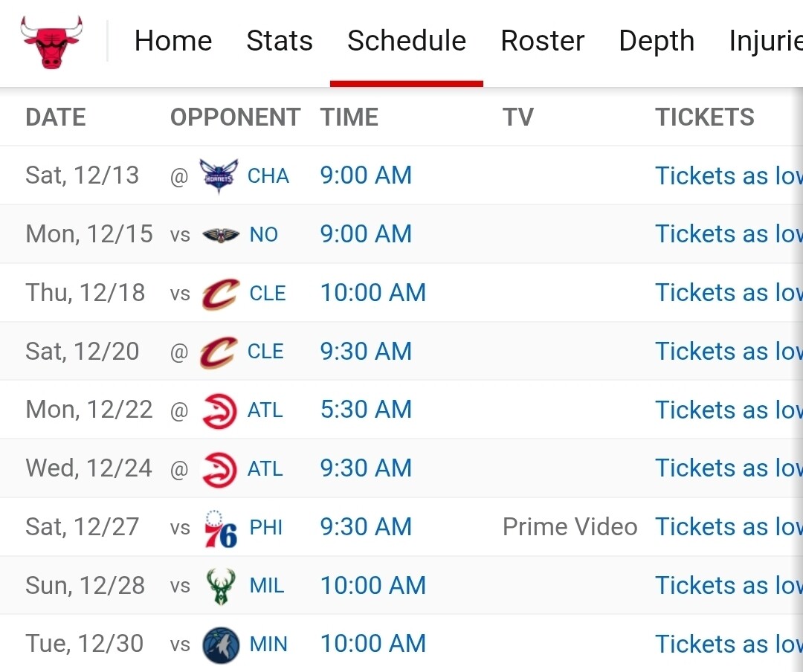Click the ATL link on Wed 12/24
Viewport: 803px width, 672px height.
tap(265, 469)
